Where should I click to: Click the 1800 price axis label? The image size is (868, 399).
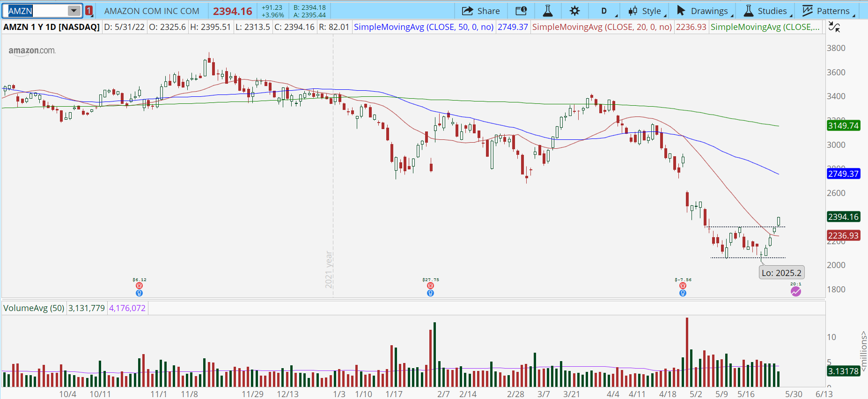coord(836,290)
